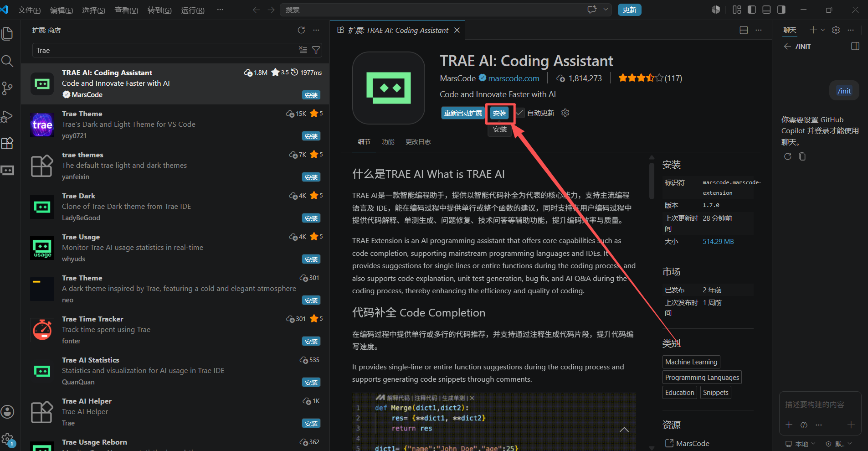Open the Search view in activity bar
The width and height of the screenshot is (868, 451).
click(x=7, y=61)
